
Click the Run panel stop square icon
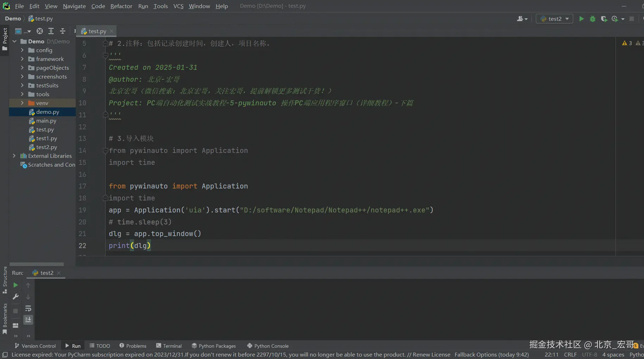pos(15,311)
